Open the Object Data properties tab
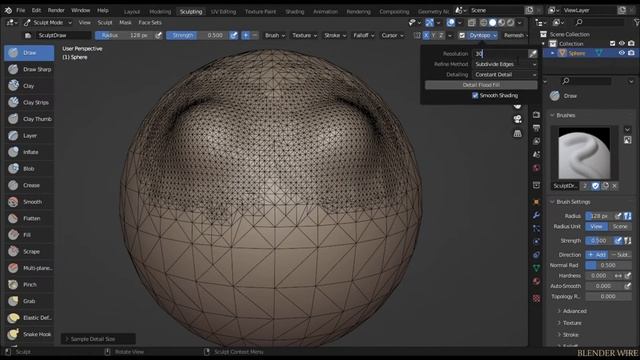The image size is (640, 360). (536, 268)
